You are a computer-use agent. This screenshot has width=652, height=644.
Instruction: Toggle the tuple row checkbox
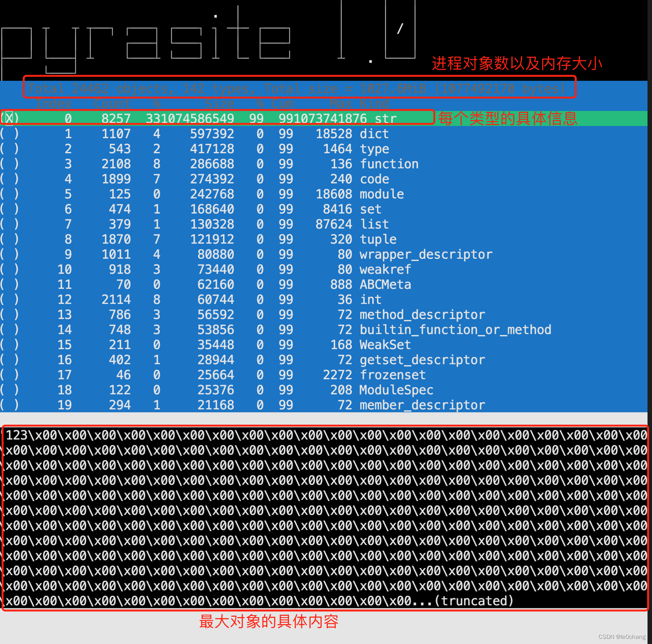[10, 239]
